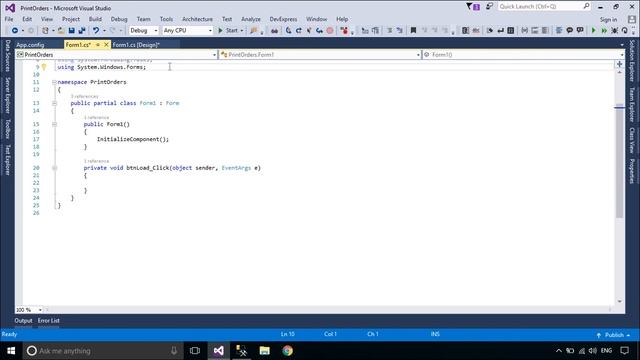The width and height of the screenshot is (640, 360).
Task: Click the notifications flag icon in title bar
Action: tap(473, 7)
